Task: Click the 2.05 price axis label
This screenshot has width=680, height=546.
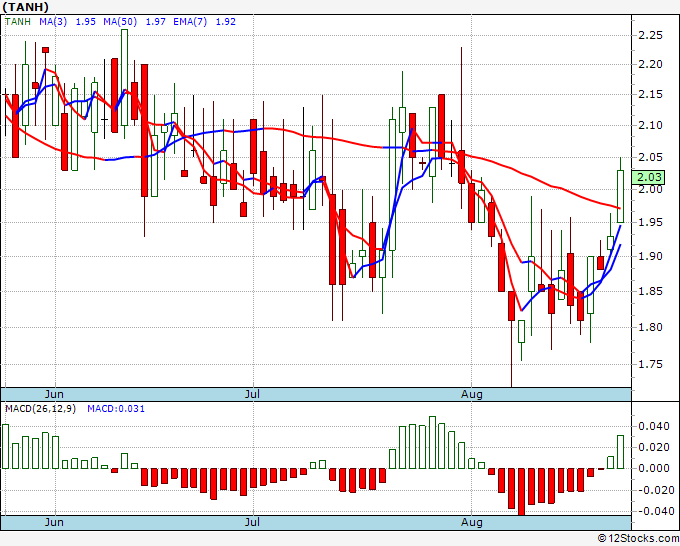Action: click(x=651, y=157)
